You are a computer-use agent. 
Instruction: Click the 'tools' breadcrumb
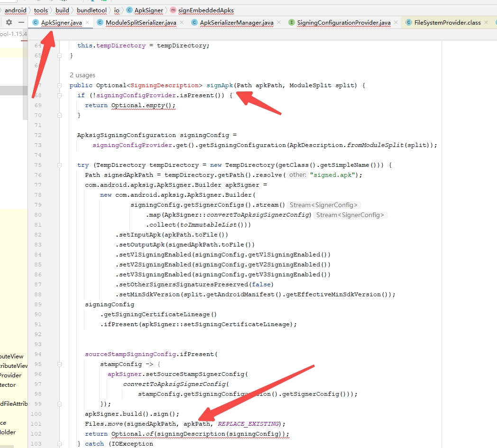pos(41,10)
